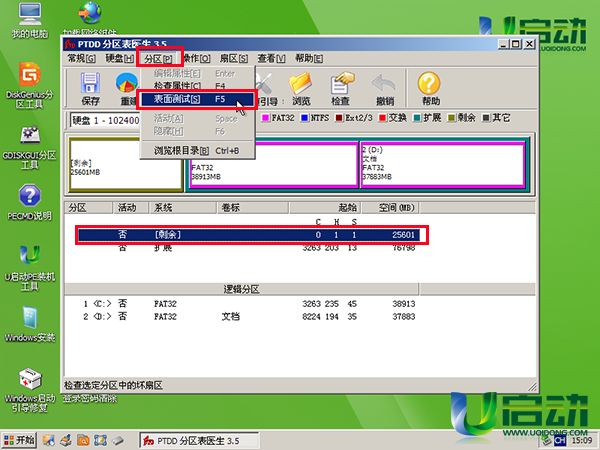Select the [剩余] 25601 partition row

coord(249,235)
